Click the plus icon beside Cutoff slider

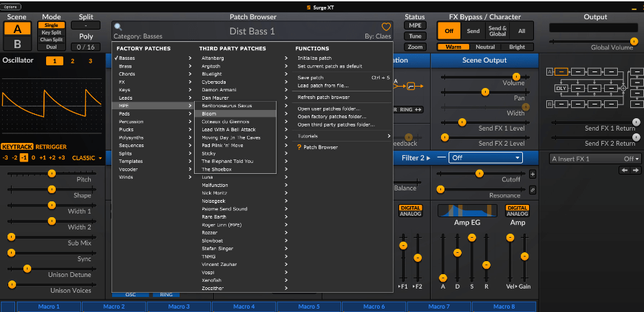tap(532, 175)
